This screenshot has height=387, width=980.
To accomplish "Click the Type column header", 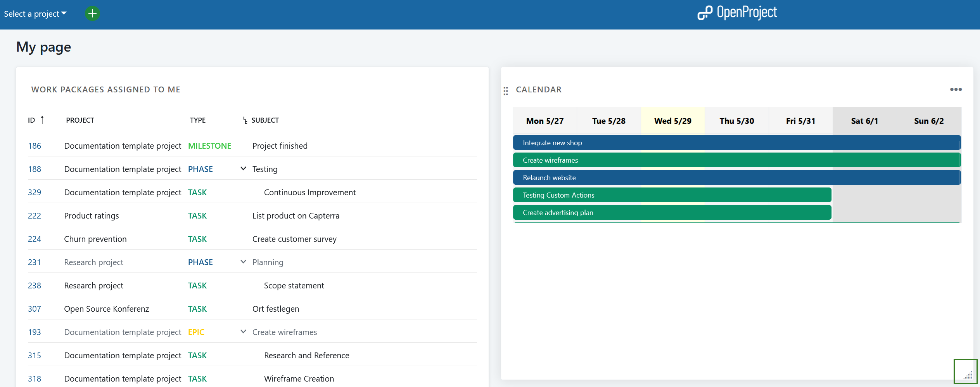I will (x=197, y=120).
